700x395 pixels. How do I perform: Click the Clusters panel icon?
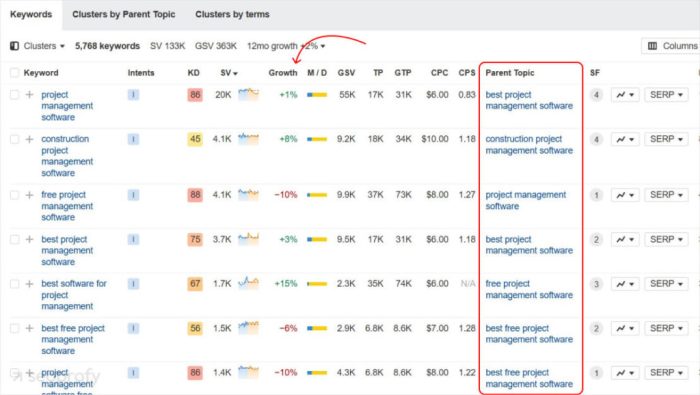coord(14,46)
